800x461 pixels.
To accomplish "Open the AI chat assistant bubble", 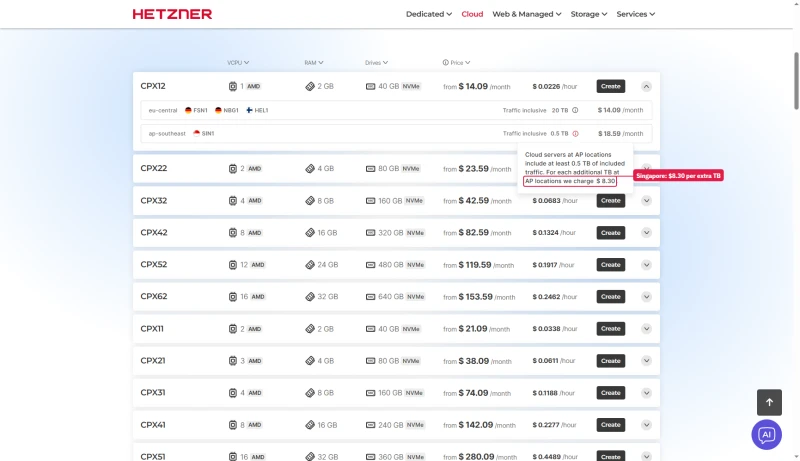I will [x=766, y=434].
